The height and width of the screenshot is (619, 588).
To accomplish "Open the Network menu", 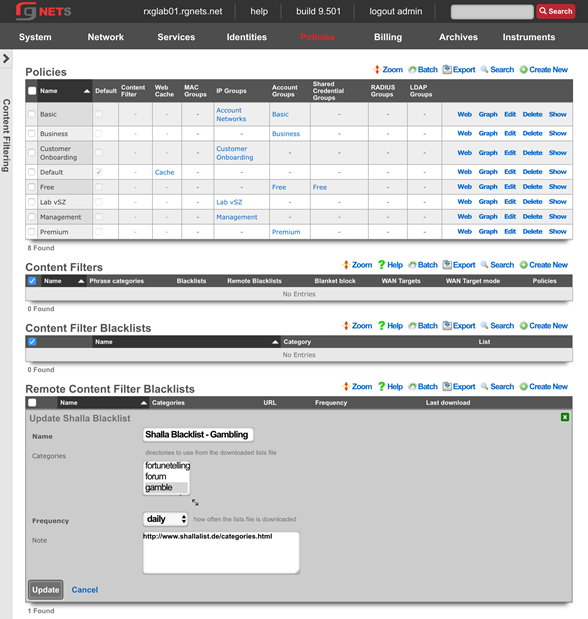I will click(105, 37).
